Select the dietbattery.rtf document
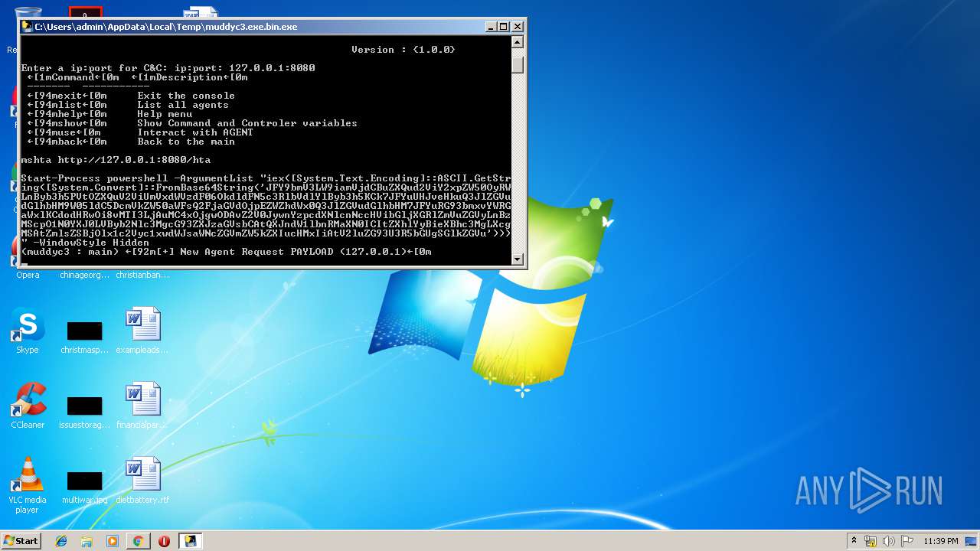This screenshot has height=551, width=980. tap(142, 481)
